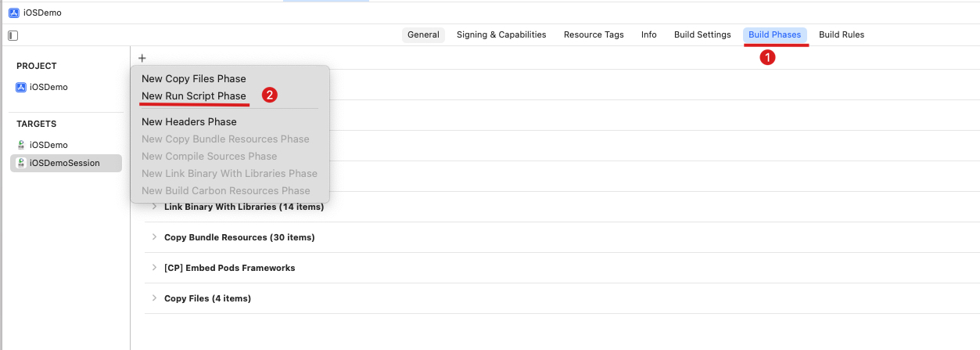980x350 pixels.
Task: Select the Build Phases tab
Action: pos(774,34)
